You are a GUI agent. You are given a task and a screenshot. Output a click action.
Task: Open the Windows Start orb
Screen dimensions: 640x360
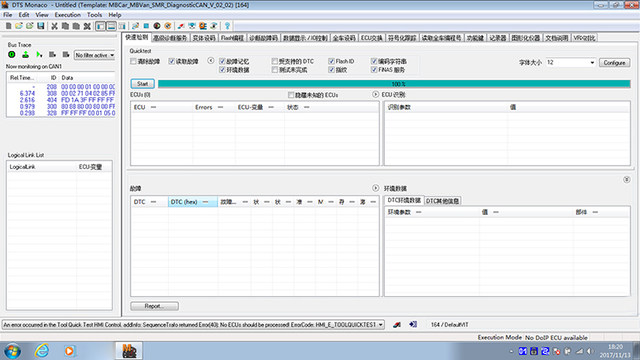(12, 351)
